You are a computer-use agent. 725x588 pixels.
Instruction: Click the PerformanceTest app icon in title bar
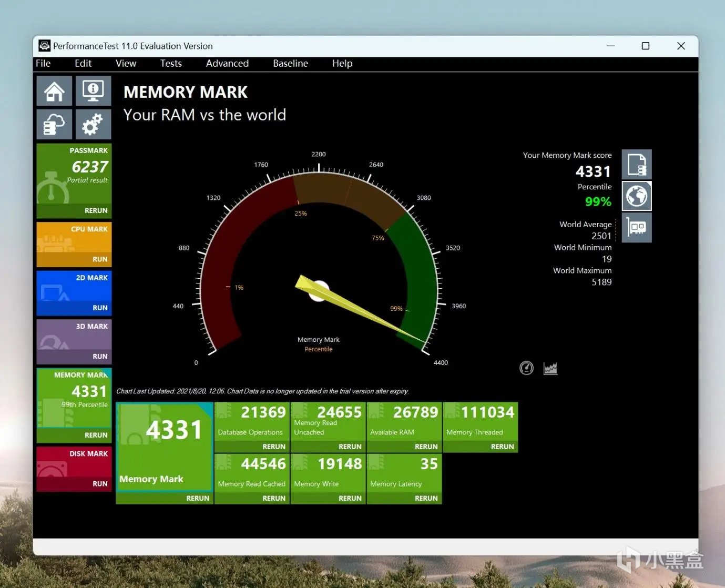point(44,46)
